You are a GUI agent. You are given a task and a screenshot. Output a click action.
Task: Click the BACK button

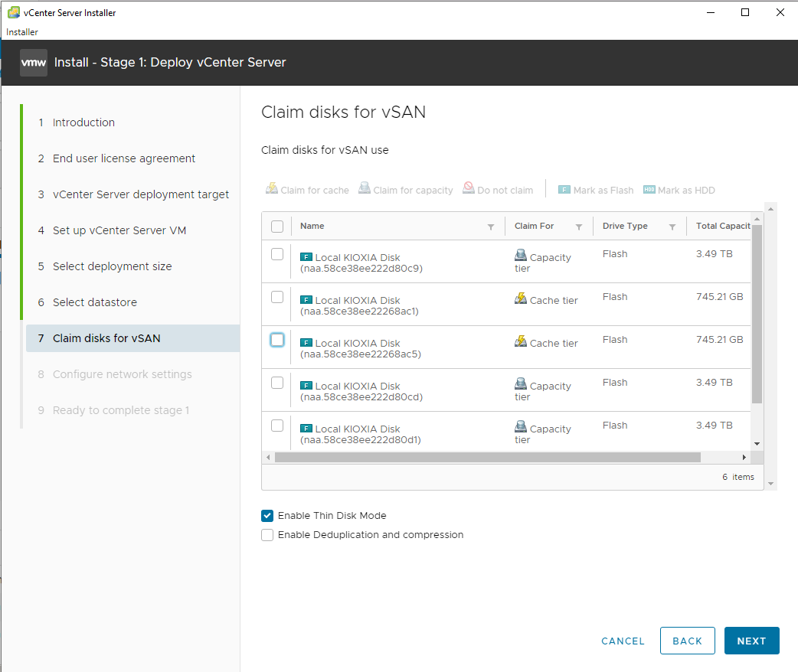688,641
